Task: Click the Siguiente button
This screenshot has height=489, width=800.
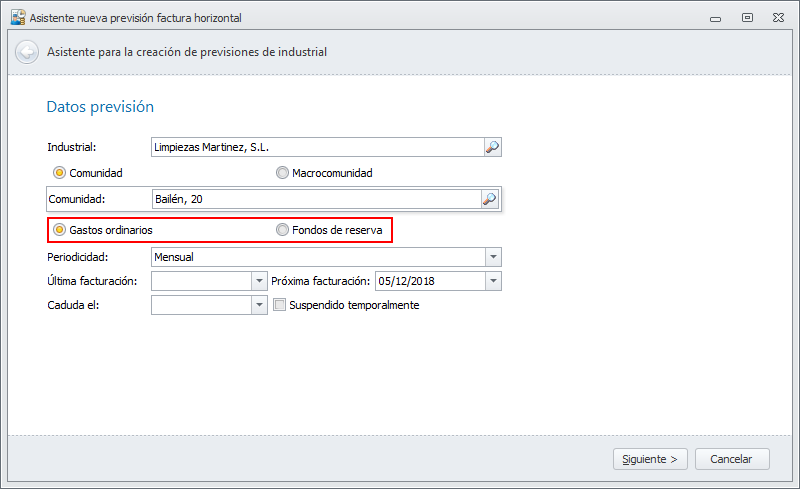Action: 650,459
